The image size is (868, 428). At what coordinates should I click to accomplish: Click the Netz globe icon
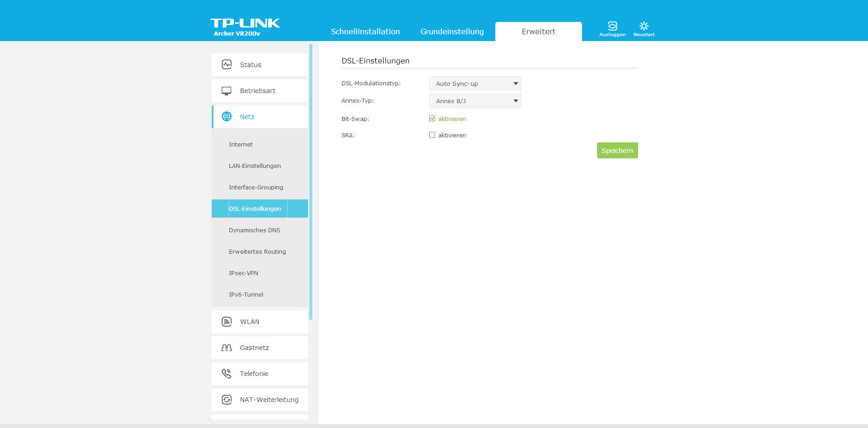coord(227,117)
